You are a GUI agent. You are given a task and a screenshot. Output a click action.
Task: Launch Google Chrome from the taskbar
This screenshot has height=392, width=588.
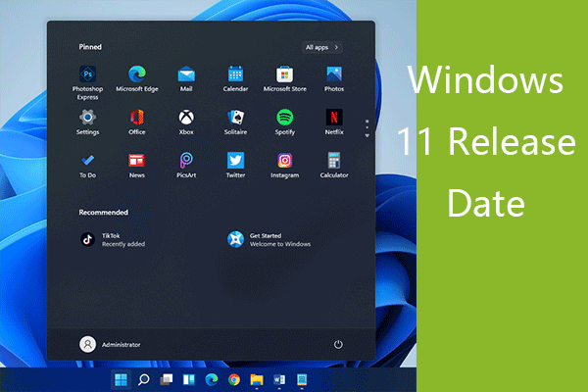234,380
